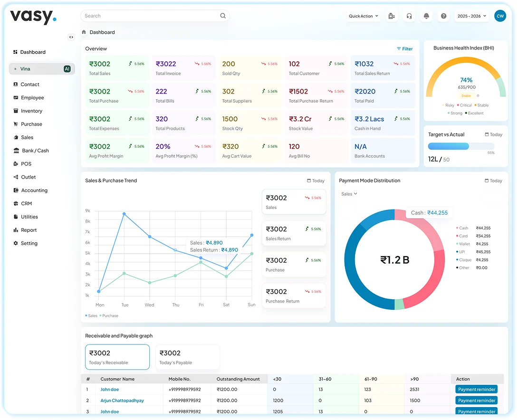The height and width of the screenshot is (420, 518).
Task: Open the Report menu label
Action: point(29,230)
